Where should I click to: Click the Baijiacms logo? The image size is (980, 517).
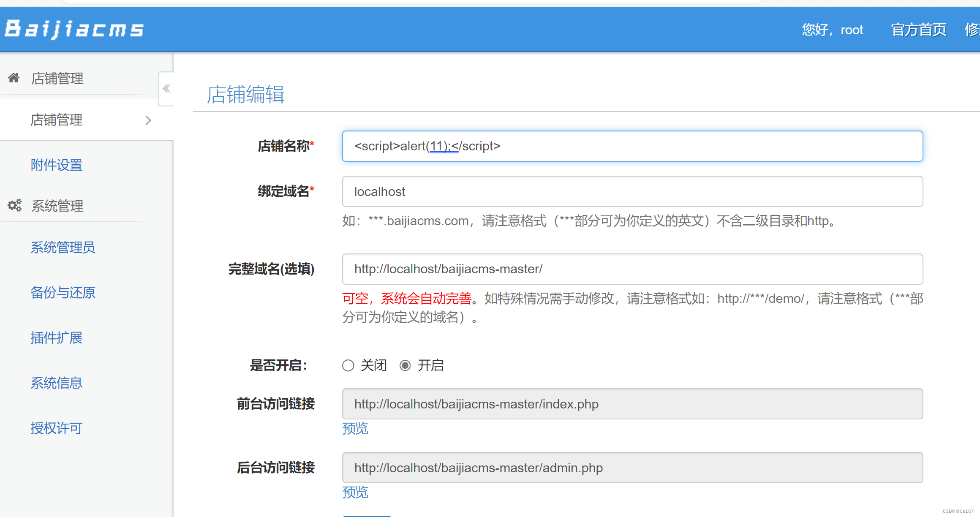[x=73, y=29]
